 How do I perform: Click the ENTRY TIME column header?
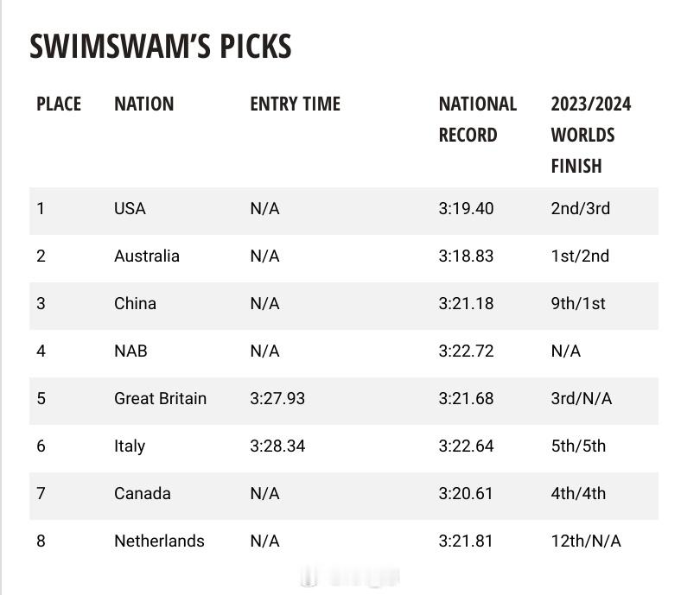[295, 104]
